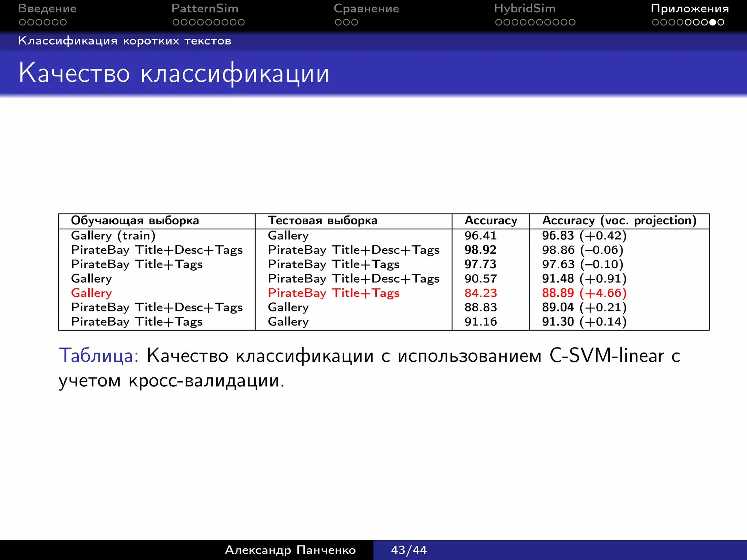Click the last navigation dot under HybridSim
747x560 pixels.
(572, 22)
